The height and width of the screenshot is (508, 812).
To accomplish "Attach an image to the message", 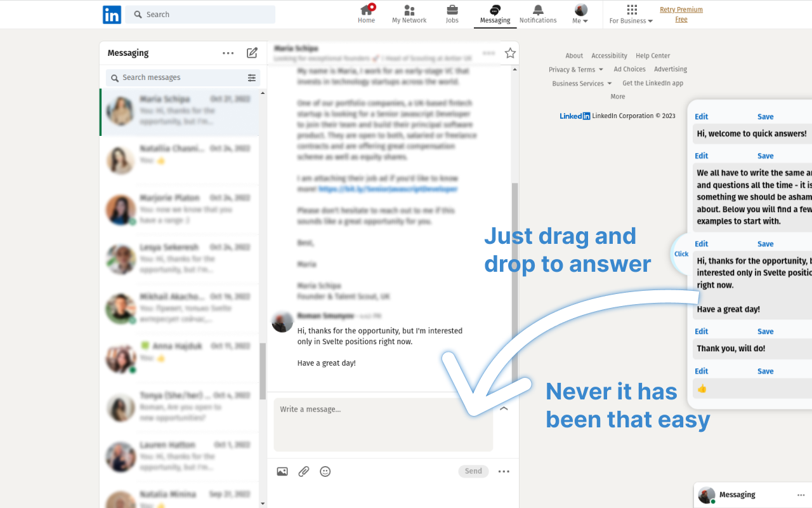I will (282, 471).
